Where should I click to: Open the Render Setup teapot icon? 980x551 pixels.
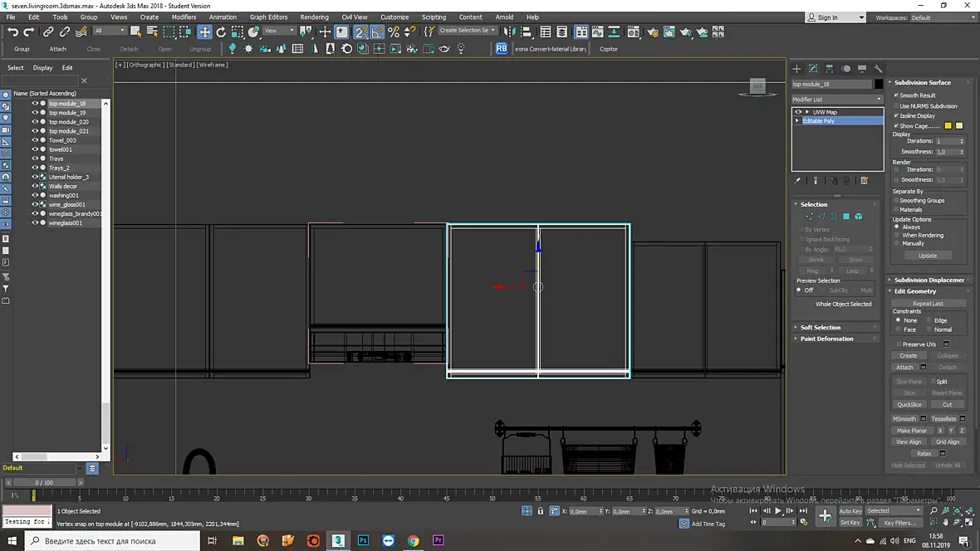coord(653,32)
